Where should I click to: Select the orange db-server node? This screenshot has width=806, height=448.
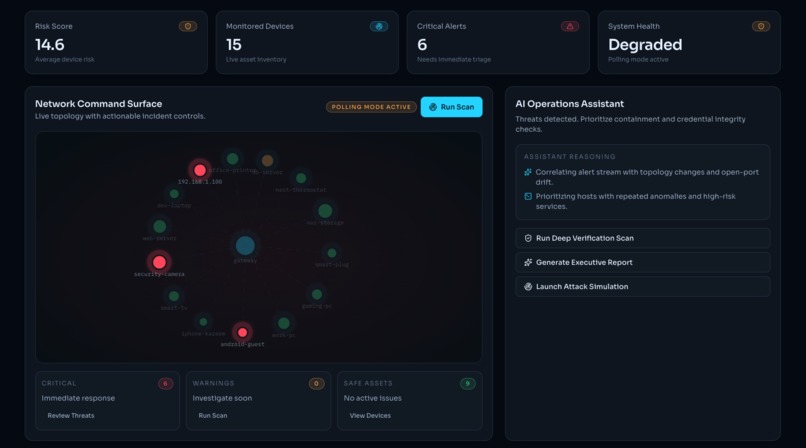pyautogui.click(x=267, y=161)
